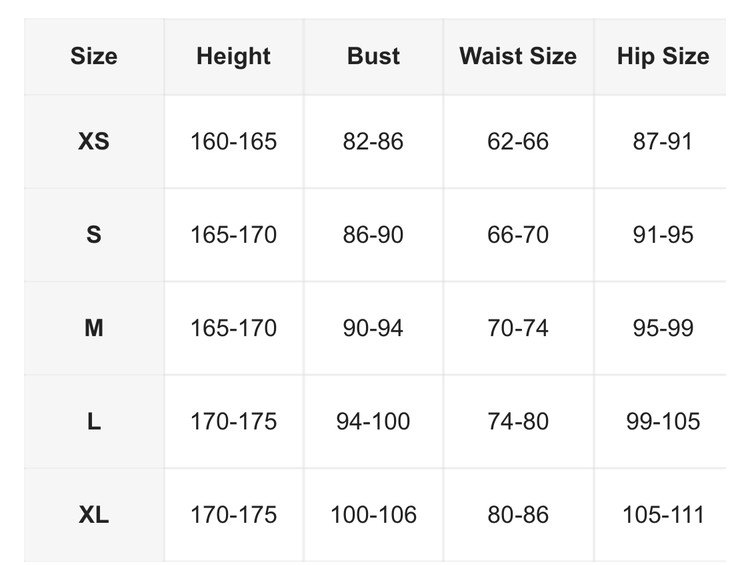Select the Waist Size column header
The height and width of the screenshot is (565, 750).
(x=518, y=56)
